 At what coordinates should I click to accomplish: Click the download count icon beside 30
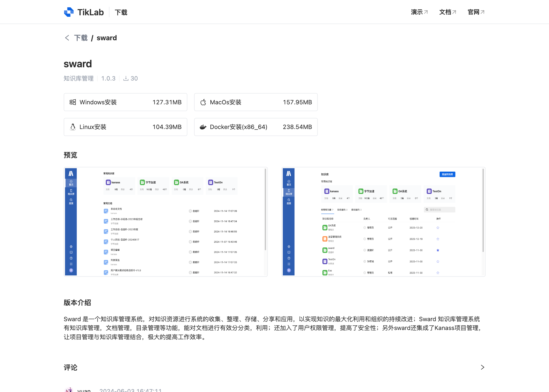(125, 78)
